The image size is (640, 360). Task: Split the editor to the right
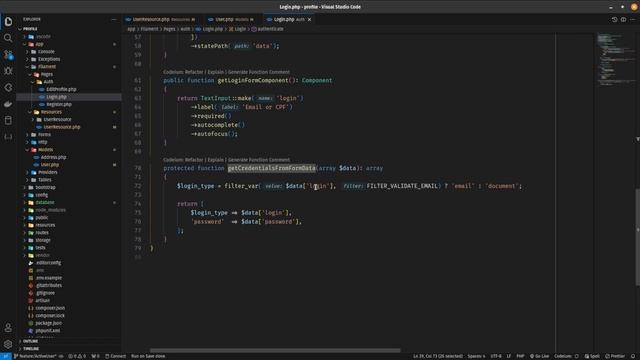click(x=623, y=19)
